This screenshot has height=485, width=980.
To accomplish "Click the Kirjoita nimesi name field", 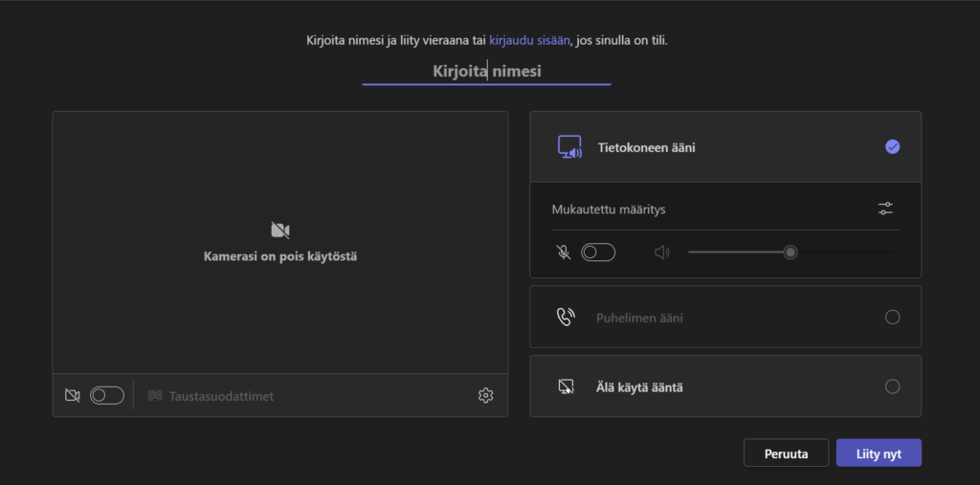I will (486, 71).
